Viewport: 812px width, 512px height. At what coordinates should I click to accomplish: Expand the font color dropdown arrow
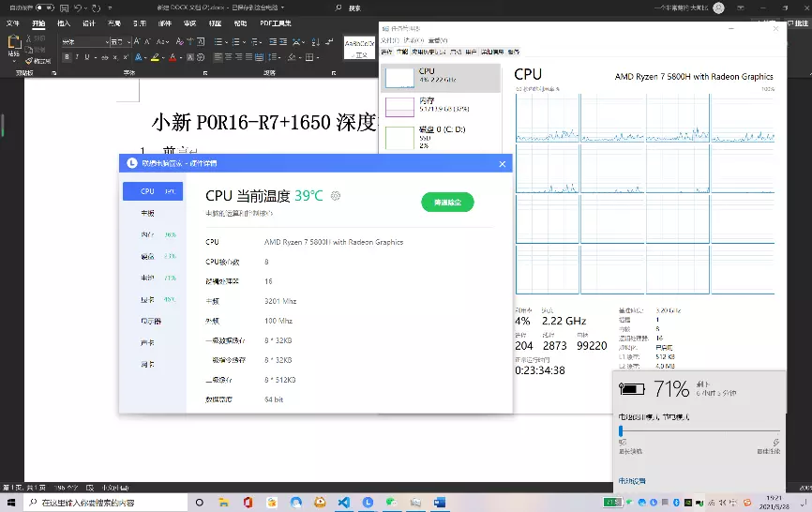181,58
